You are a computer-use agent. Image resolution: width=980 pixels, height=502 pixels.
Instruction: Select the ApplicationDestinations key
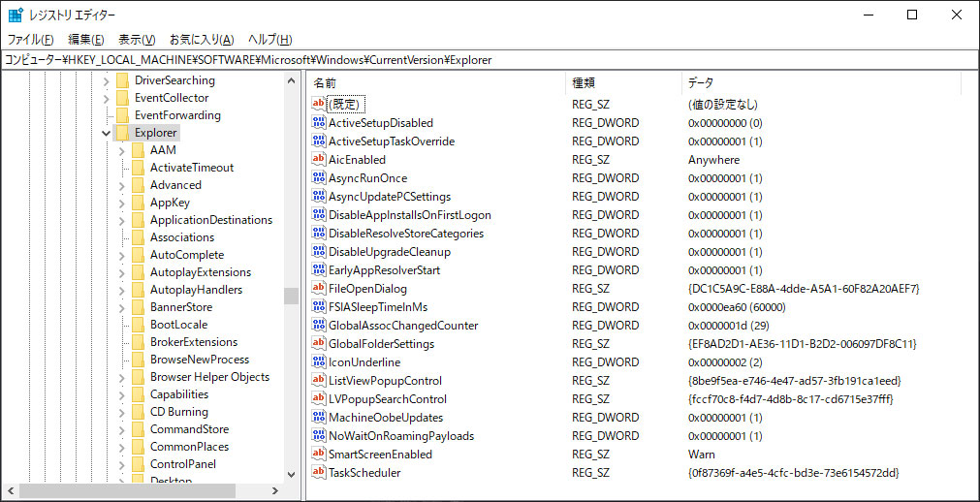[211, 220]
